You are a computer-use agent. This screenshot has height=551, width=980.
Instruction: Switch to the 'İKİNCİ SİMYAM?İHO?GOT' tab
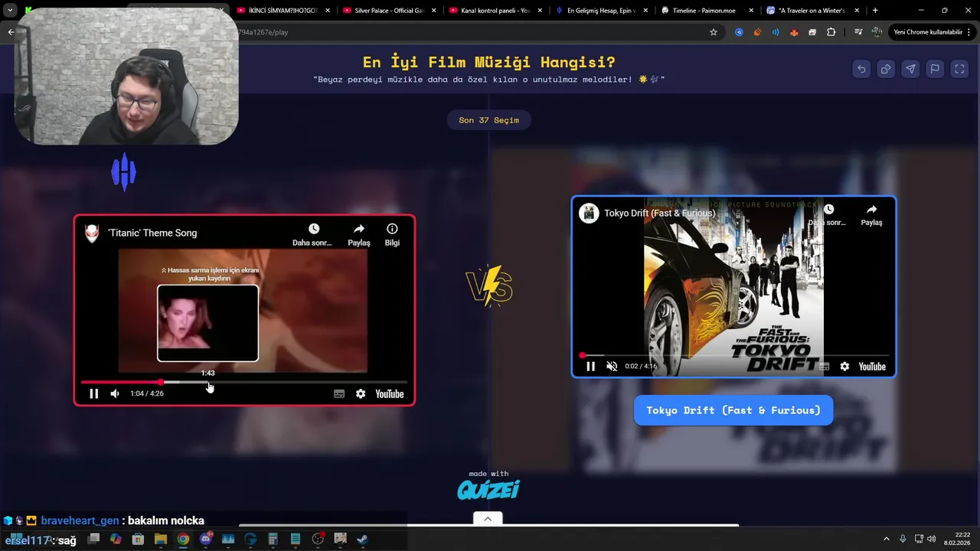coord(283,11)
